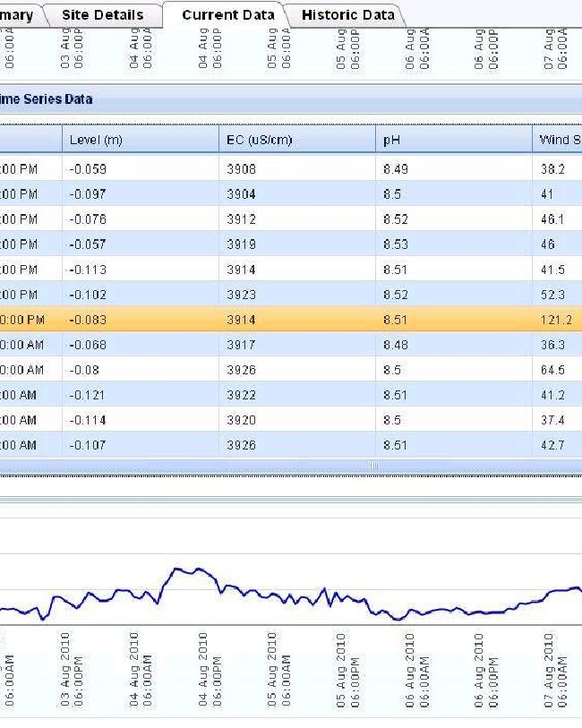The height and width of the screenshot is (728, 582).
Task: Switch to the Site Details tab
Action: (103, 15)
